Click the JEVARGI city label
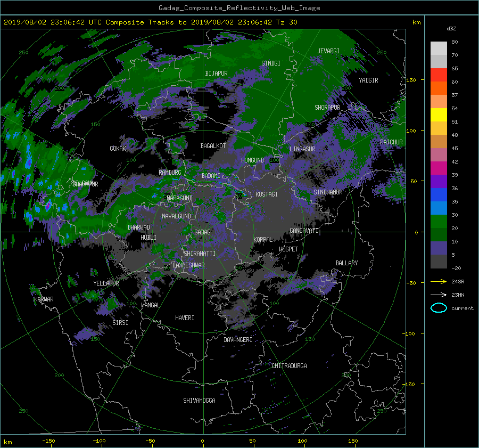Viewport: 479px width, 448px height. [x=328, y=51]
